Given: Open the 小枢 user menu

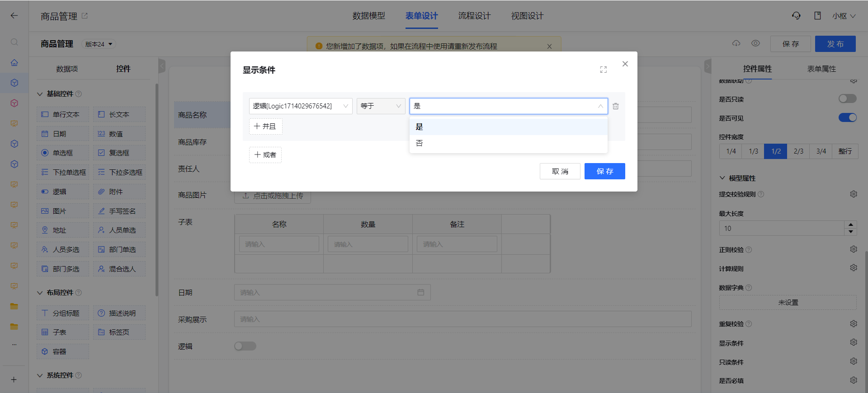Looking at the screenshot, I should pyautogui.click(x=844, y=16).
